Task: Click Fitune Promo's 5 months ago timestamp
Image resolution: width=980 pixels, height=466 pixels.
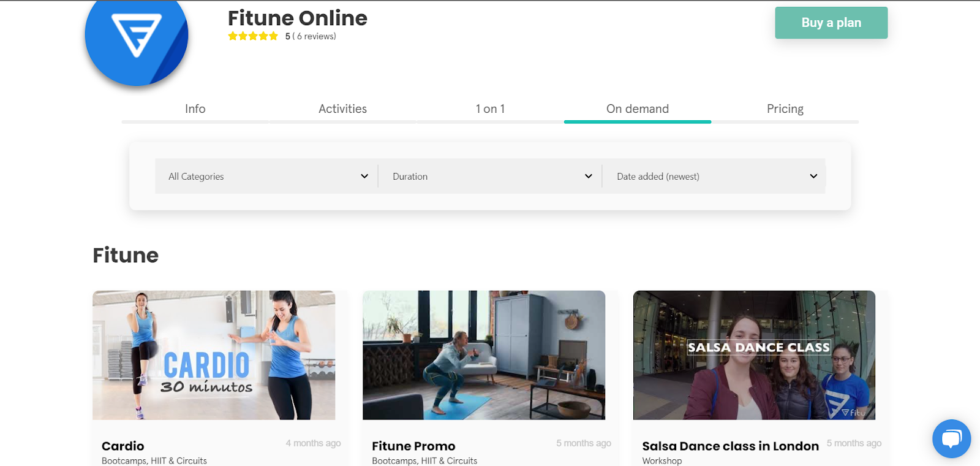Action: coord(584,443)
